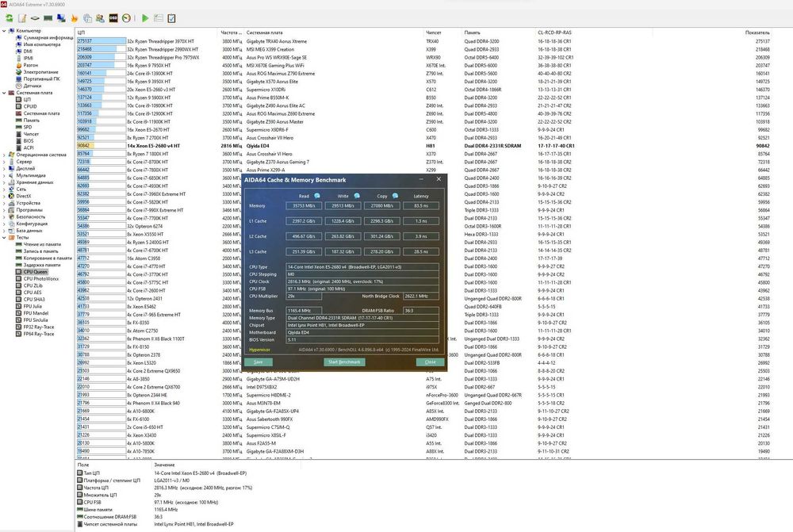This screenshot has width=793, height=532.
Task: Select FP64 Ray-Trace test in tree
Action: (38, 334)
